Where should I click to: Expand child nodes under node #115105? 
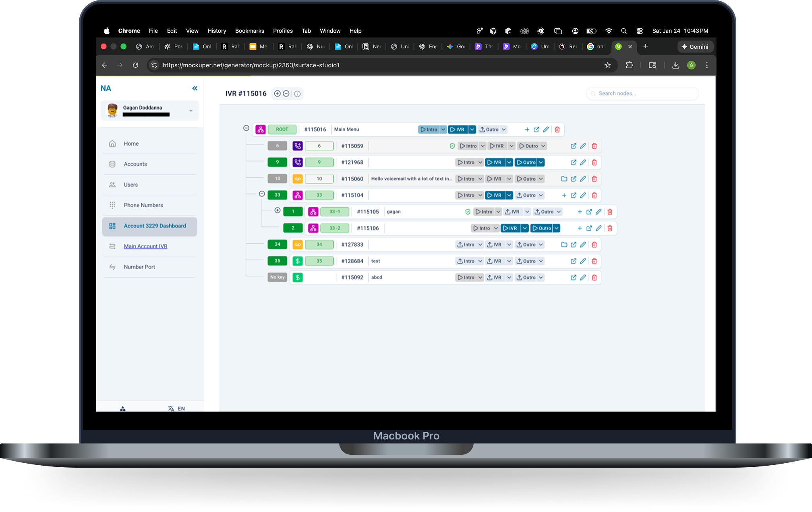coord(277,210)
